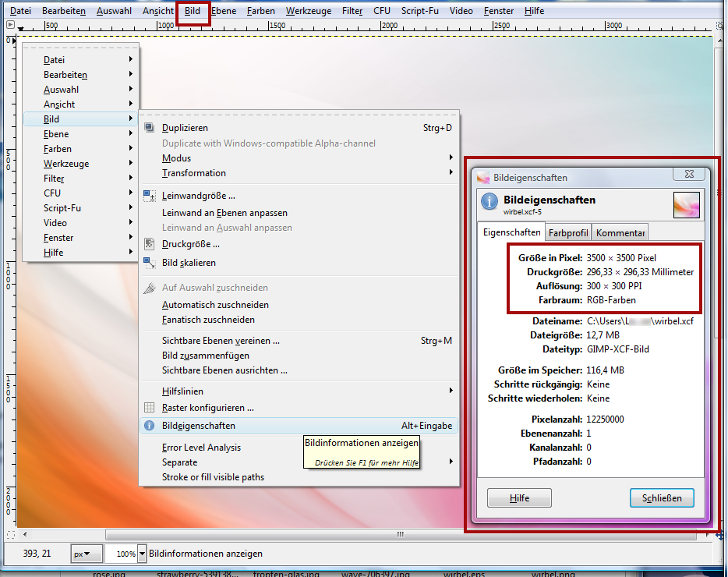Open the px unit dropdown in status bar
Image resolution: width=728 pixels, height=577 pixels.
pos(87,554)
